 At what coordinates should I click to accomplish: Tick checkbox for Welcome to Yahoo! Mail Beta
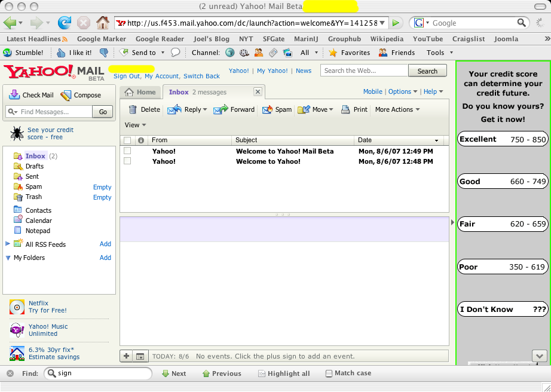pos(127,151)
